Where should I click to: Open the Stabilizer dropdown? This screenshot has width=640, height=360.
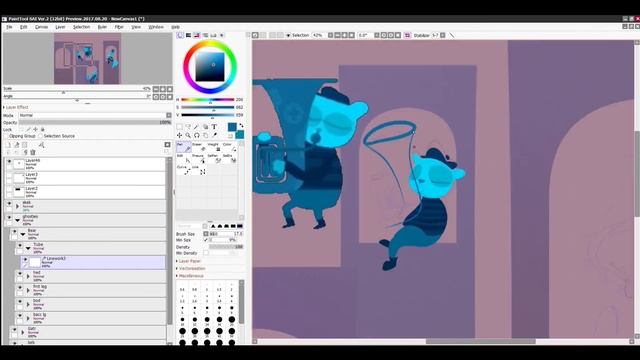[x=443, y=36]
